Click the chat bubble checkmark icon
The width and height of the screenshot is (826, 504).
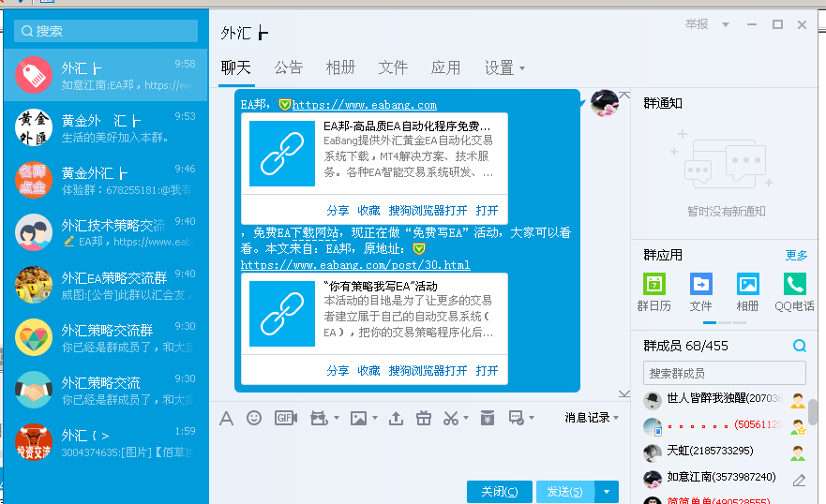(x=517, y=418)
